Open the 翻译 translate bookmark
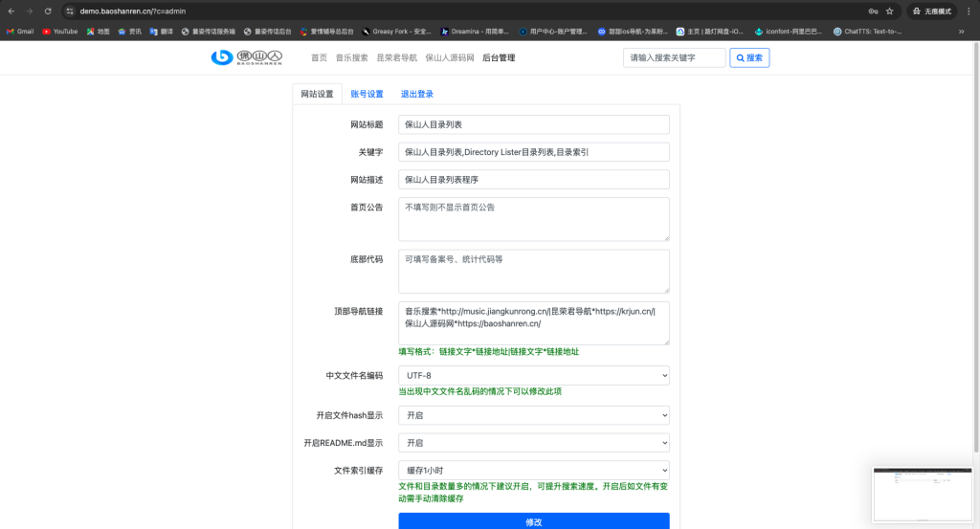980x529 pixels. [161, 32]
